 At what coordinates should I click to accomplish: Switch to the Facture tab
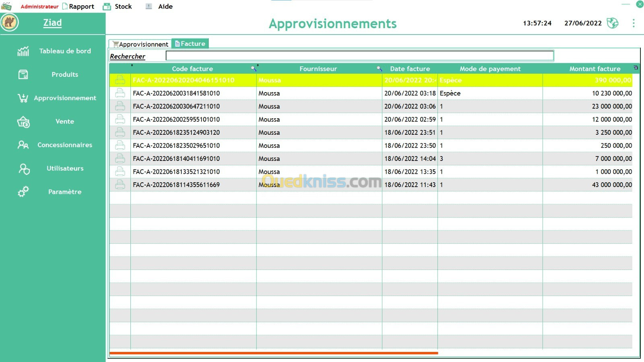tap(190, 43)
